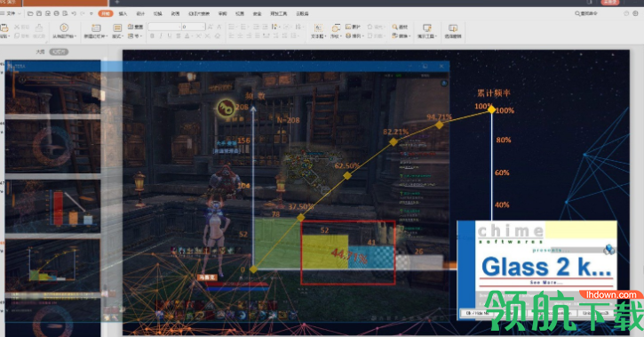The width and height of the screenshot is (644, 337).
Task: Click the paste clipboard icon
Action: coord(4,28)
